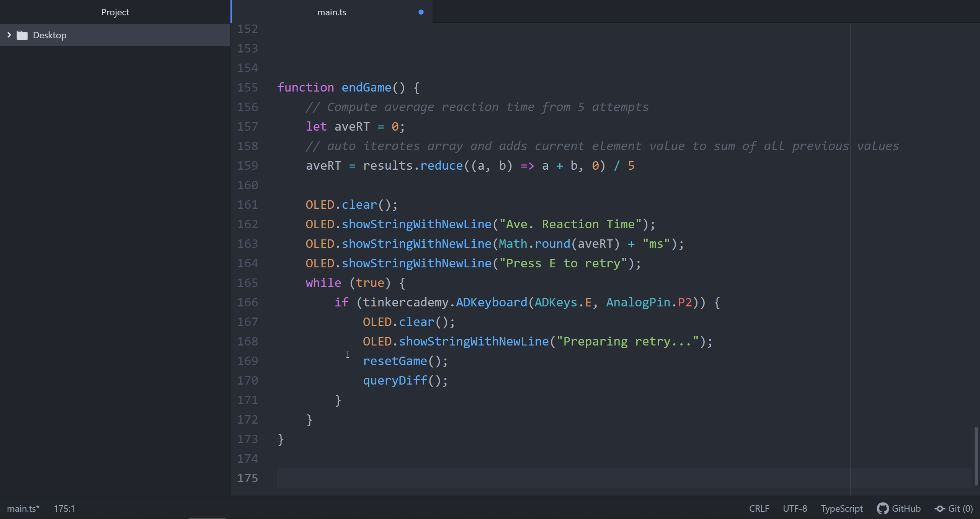Place cursor on the resetGame() call
This screenshot has width=980, height=519.
395,361
